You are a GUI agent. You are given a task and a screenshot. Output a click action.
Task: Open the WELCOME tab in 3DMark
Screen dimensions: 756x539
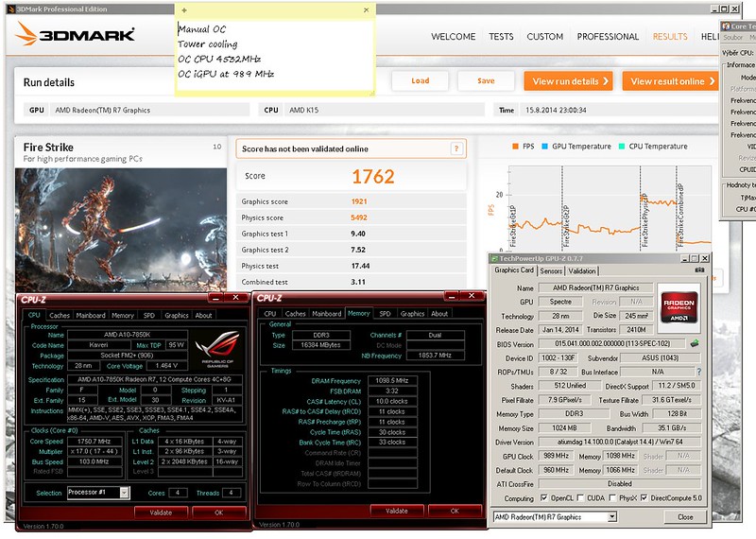tap(454, 37)
